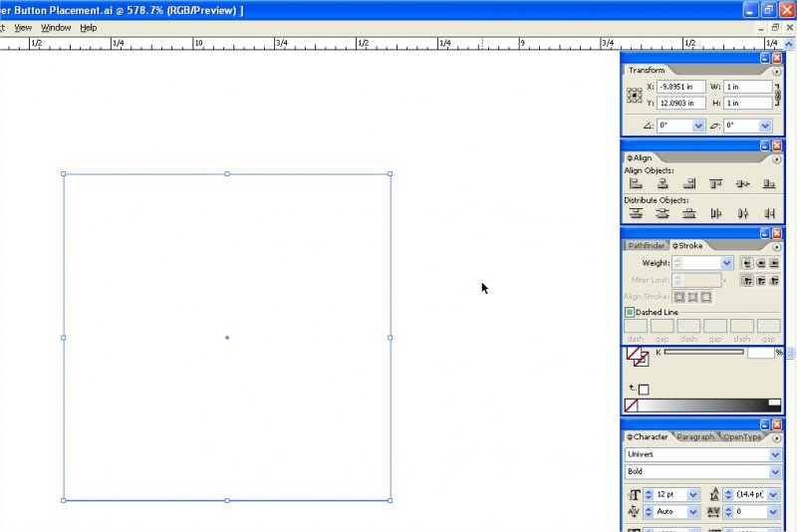Click the default fill and stroke icon

pos(641,390)
